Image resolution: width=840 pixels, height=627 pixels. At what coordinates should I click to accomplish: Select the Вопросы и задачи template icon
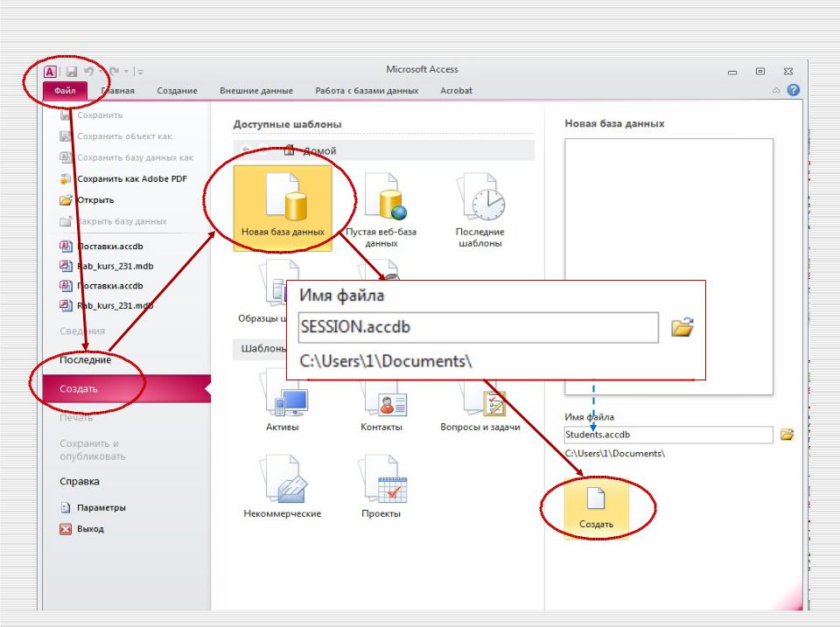tap(484, 400)
